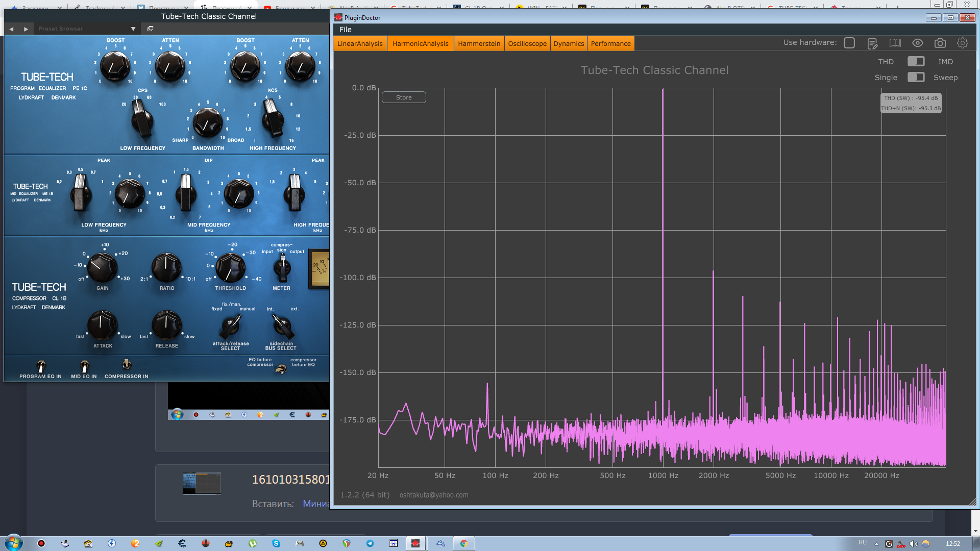Image resolution: width=980 pixels, height=551 pixels.
Task: Open Chrome from the taskbar
Action: pos(463,543)
